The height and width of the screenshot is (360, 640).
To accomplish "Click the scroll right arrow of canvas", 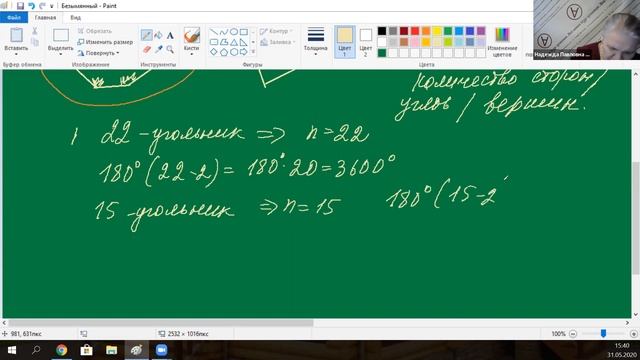I will click(627, 323).
